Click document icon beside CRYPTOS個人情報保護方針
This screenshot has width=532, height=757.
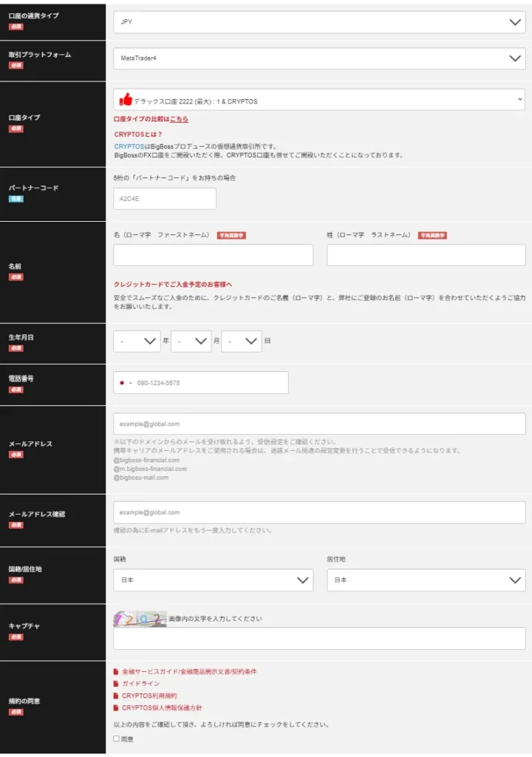[116, 707]
